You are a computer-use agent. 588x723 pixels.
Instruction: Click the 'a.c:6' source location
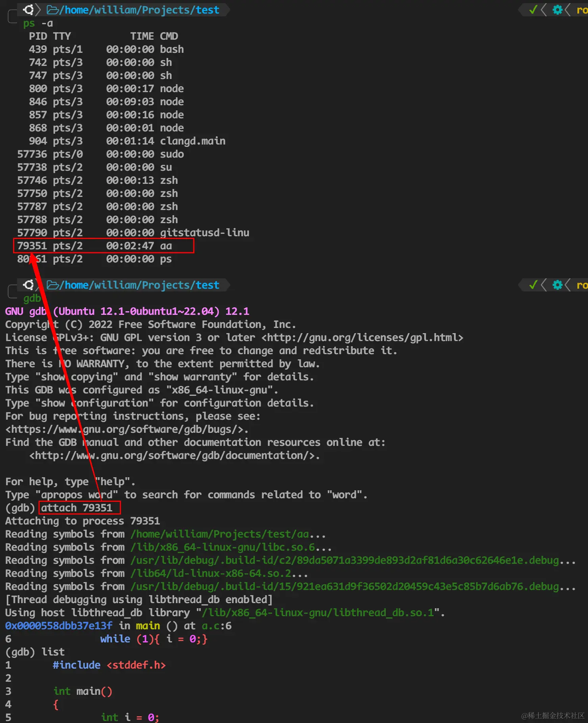coord(217,626)
